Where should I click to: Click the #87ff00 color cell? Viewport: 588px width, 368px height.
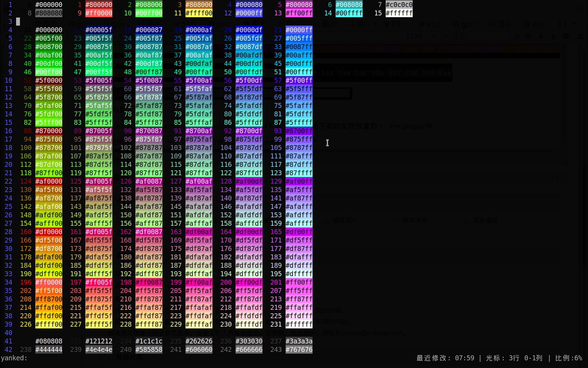click(49, 173)
